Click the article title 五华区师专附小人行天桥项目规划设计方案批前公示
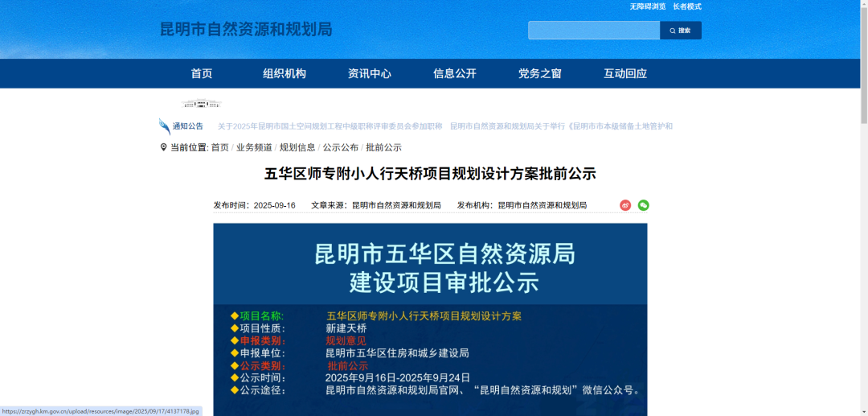868x416 pixels. pyautogui.click(x=430, y=174)
